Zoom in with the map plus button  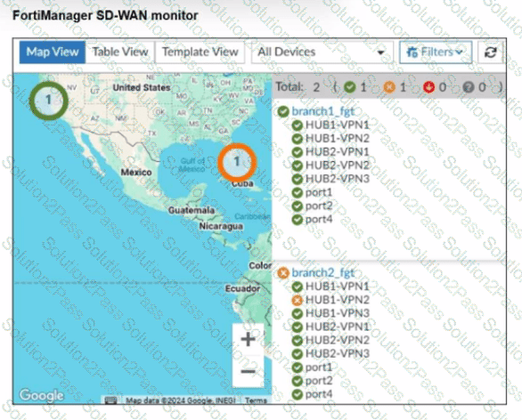click(x=248, y=340)
